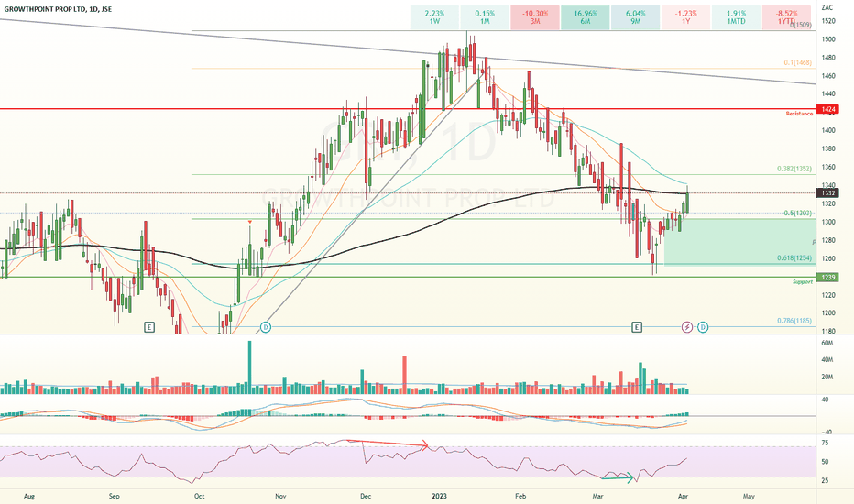Screen dimensions: 854x504
Task: Select the 3M -10.30% performance box
Action: tap(535, 17)
